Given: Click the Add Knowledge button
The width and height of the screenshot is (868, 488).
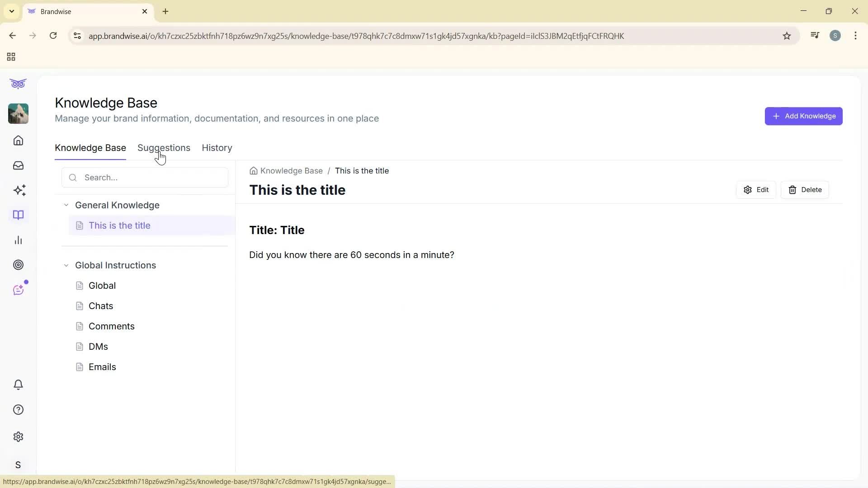Looking at the screenshot, I should [803, 116].
